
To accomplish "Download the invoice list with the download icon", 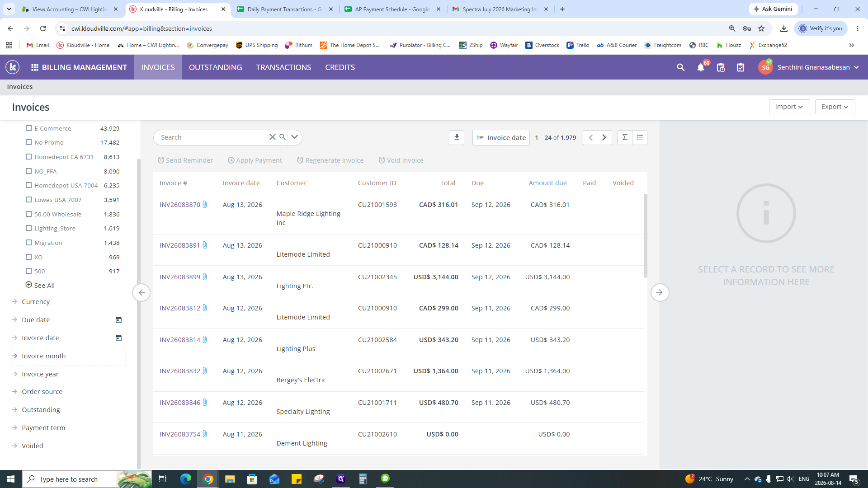I will click(x=457, y=137).
